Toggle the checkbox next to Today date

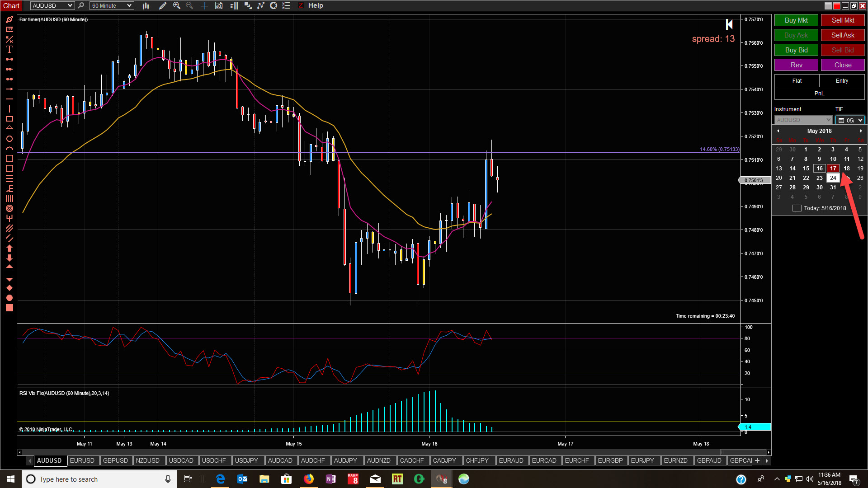tap(797, 208)
